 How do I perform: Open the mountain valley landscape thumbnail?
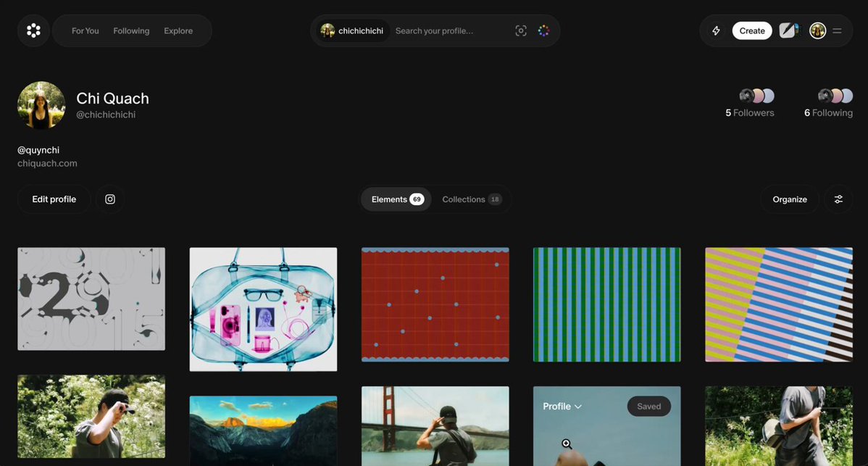(263, 430)
